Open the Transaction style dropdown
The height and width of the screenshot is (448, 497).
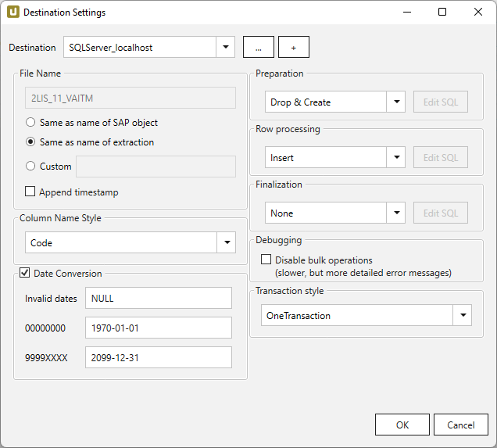coord(462,315)
